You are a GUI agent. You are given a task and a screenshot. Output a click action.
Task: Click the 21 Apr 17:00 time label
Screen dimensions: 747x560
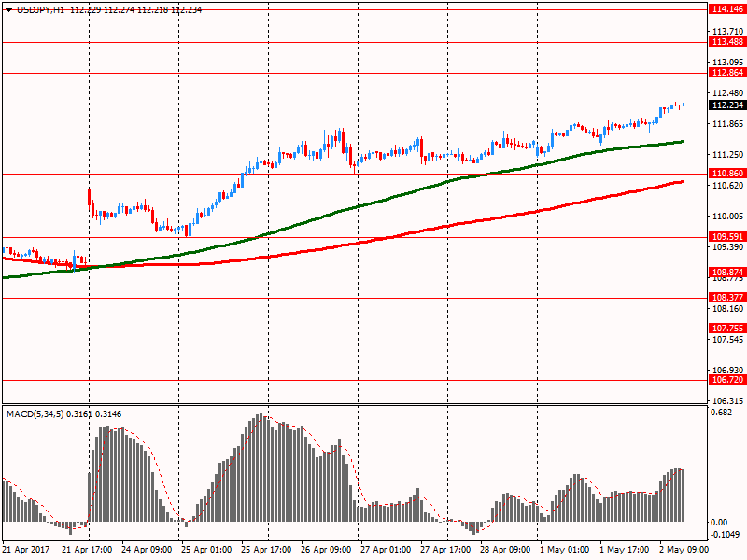click(x=87, y=550)
